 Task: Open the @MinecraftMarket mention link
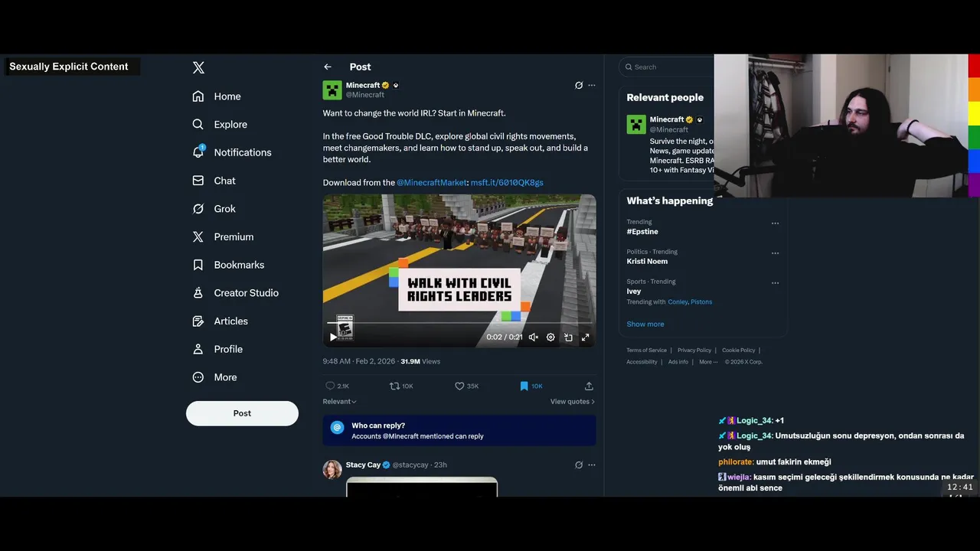(x=432, y=183)
